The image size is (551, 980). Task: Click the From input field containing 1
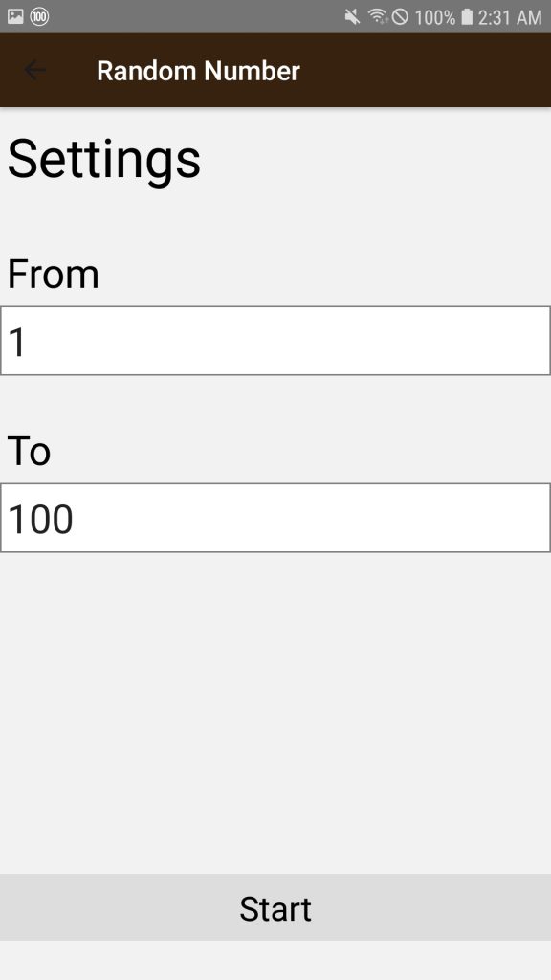(x=275, y=340)
